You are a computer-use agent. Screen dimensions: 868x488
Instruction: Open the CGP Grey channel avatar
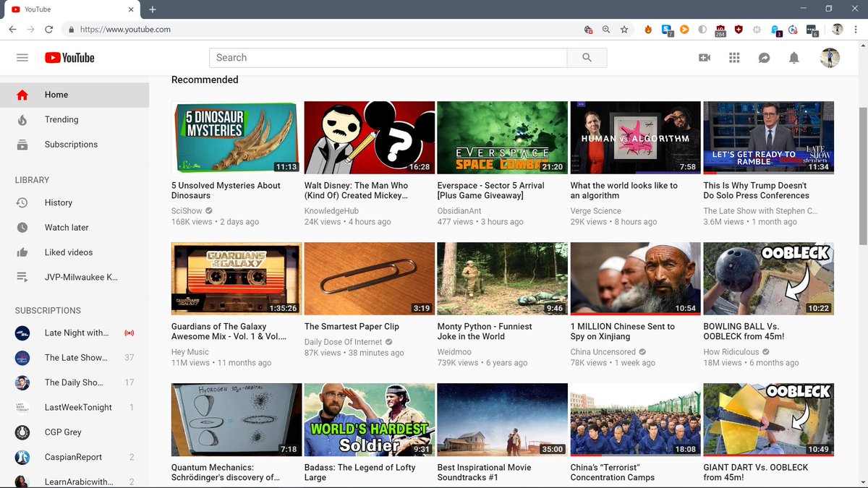[22, 432]
